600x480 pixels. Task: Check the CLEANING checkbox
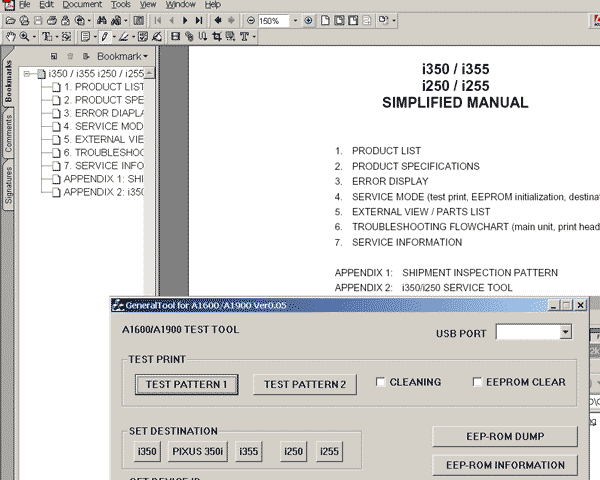tap(380, 382)
